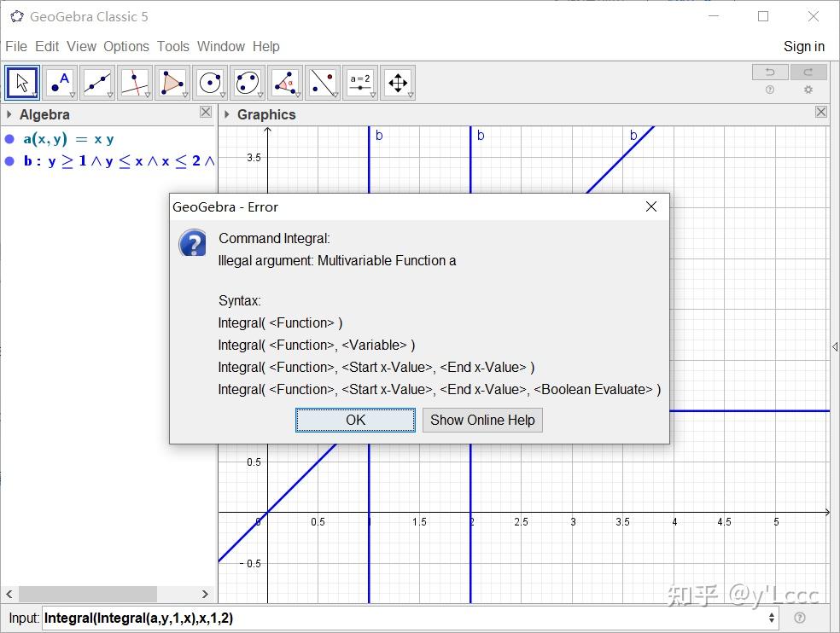Close the Algebra panel
This screenshot has width=840, height=633.
click(x=206, y=112)
